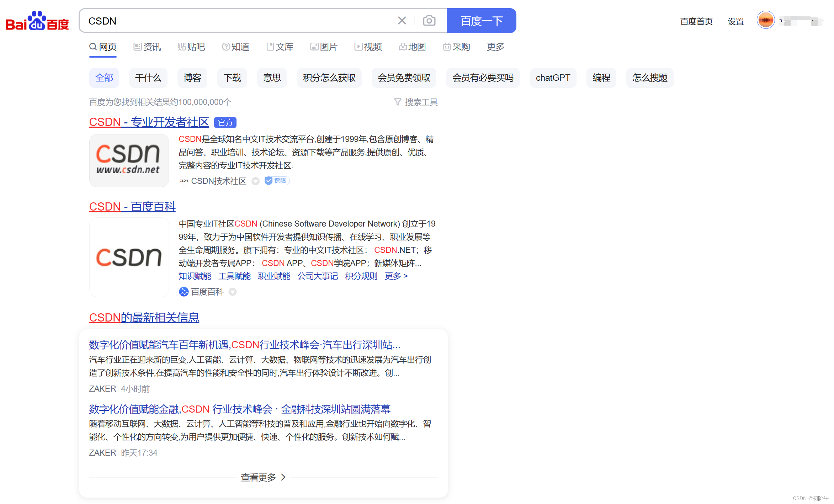Switch to the 地图 tab

click(x=412, y=47)
